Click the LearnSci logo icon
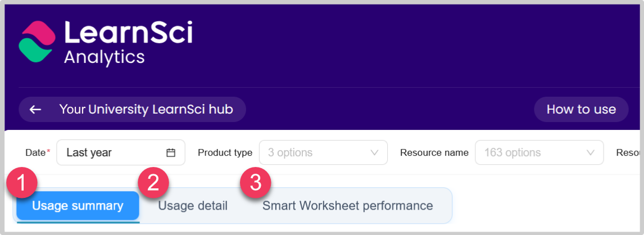 37,43
